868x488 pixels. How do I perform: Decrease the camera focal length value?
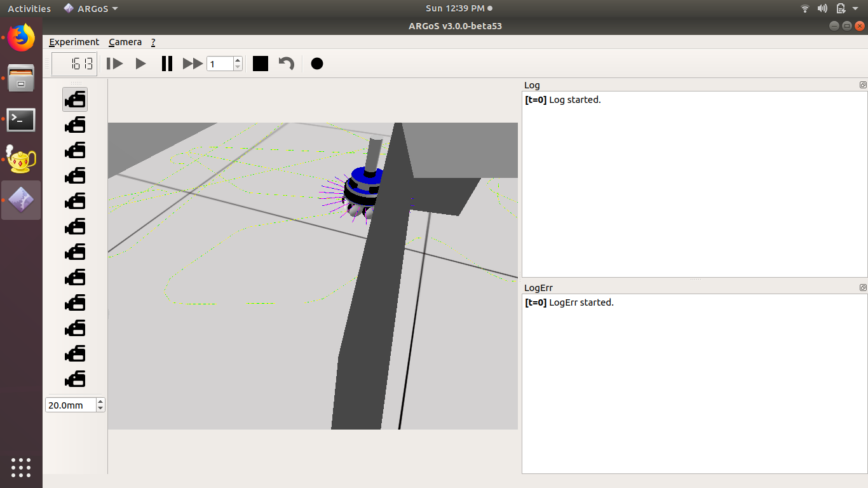(x=100, y=408)
